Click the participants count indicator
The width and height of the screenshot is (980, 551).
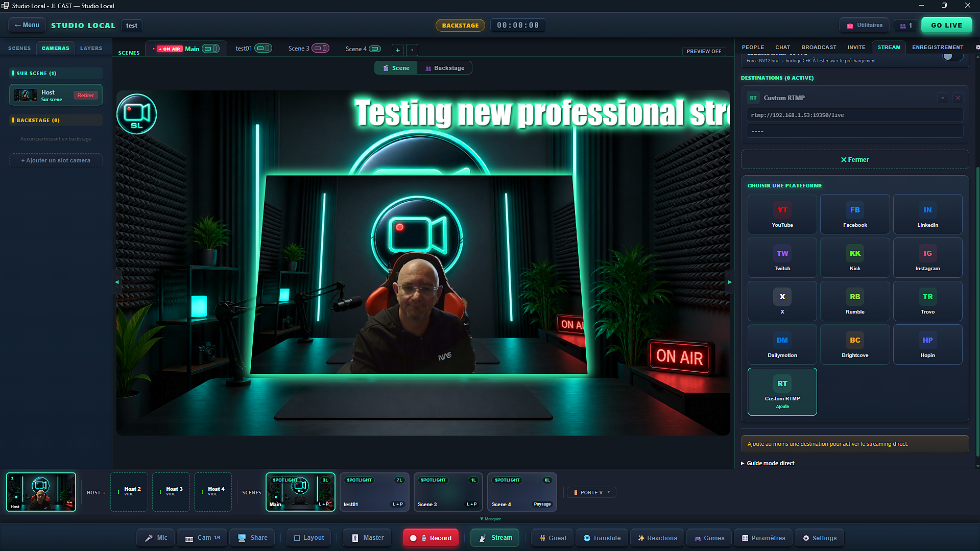point(905,26)
